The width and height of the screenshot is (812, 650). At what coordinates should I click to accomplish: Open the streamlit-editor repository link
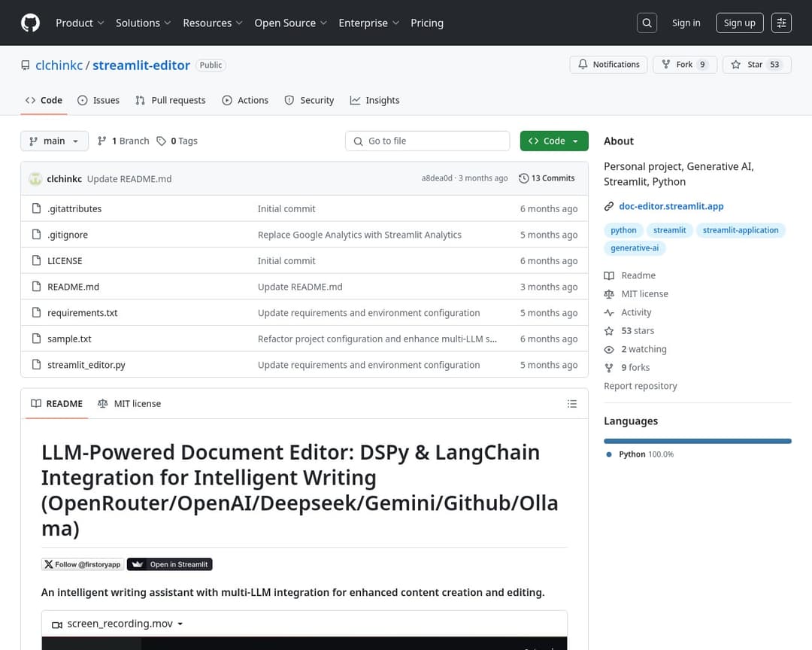tap(141, 65)
